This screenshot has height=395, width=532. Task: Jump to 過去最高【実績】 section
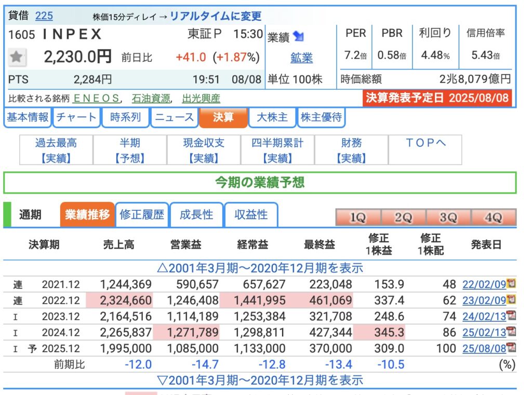56,150
